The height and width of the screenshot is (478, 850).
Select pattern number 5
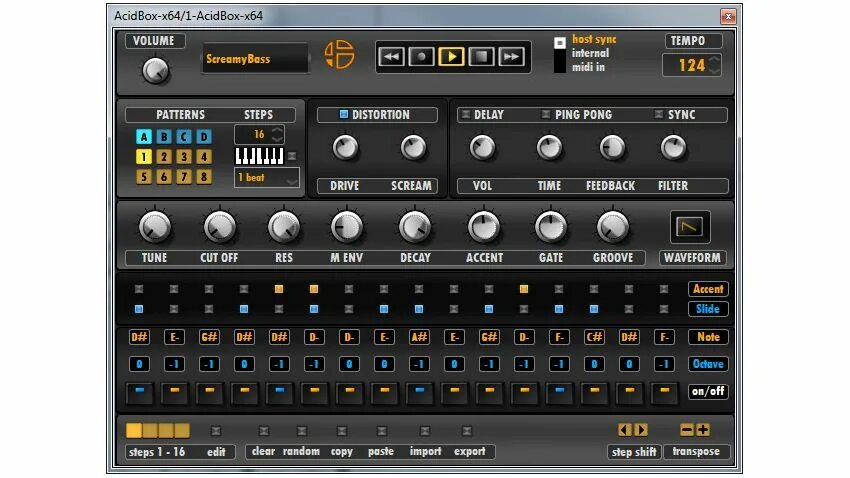(144, 177)
